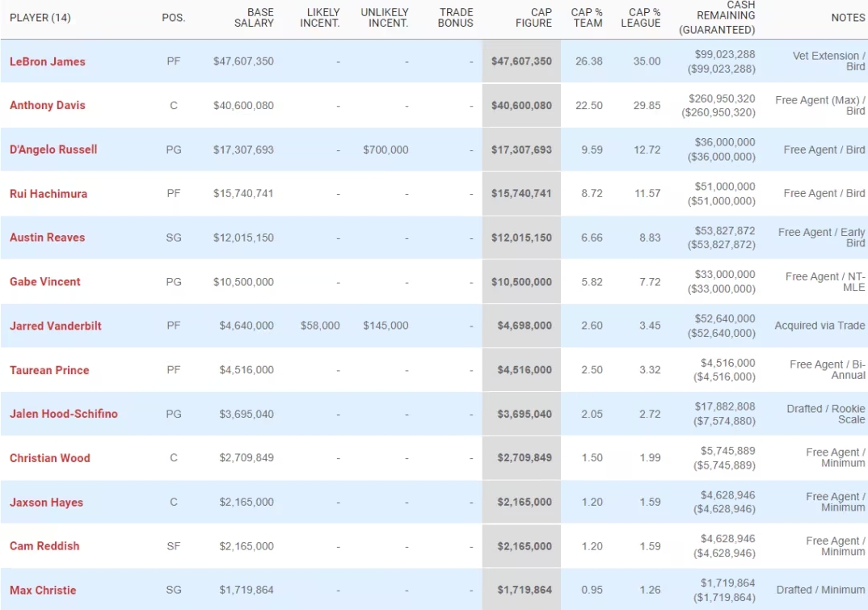868x610 pixels.
Task: Sort by PLAYER (14) column header
Action: [40, 18]
